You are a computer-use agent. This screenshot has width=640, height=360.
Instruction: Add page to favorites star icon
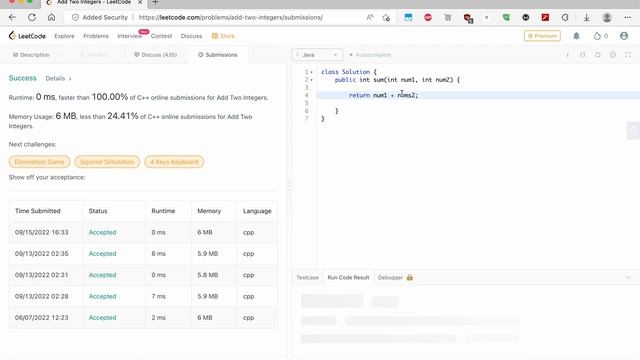386,18
